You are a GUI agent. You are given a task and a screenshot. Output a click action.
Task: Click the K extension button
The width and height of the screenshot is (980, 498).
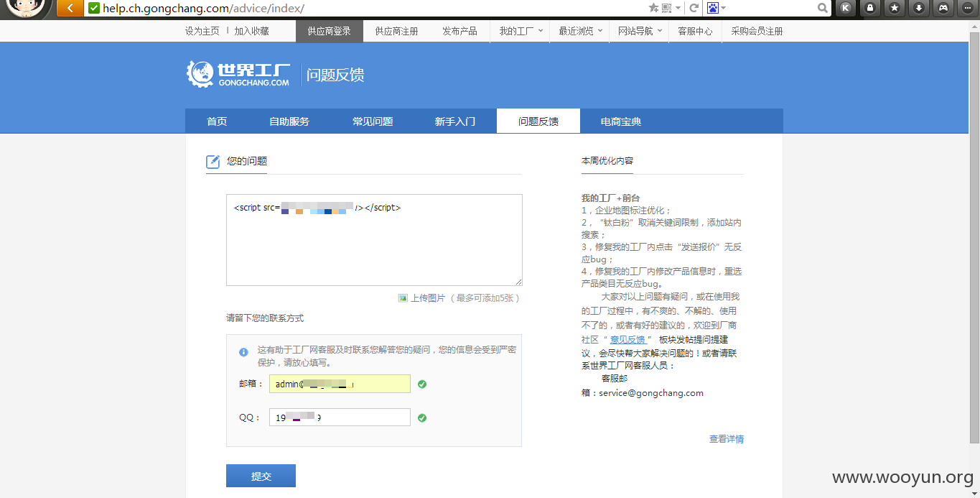[846, 8]
